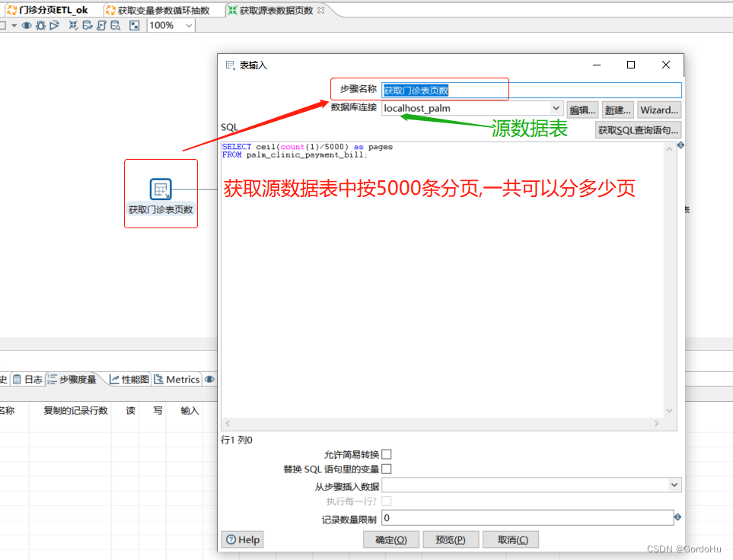Click the 步骤名称 input field

pyautogui.click(x=531, y=91)
